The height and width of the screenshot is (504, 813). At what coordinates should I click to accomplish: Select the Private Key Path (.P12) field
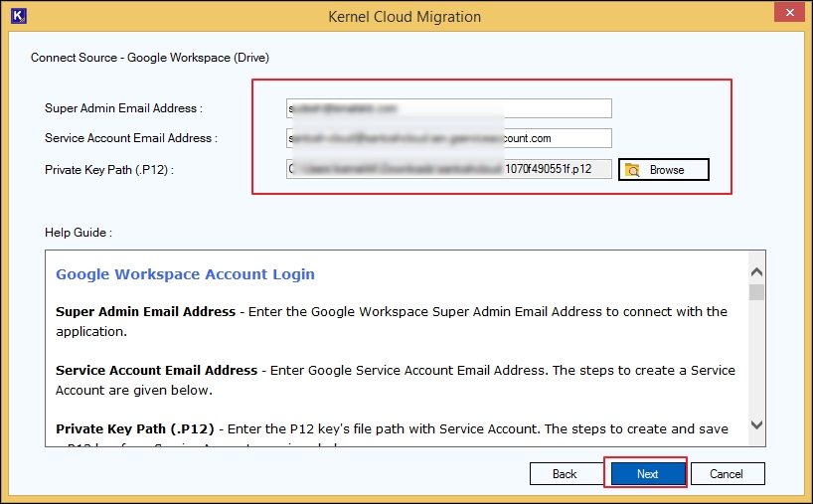pyautogui.click(x=448, y=169)
